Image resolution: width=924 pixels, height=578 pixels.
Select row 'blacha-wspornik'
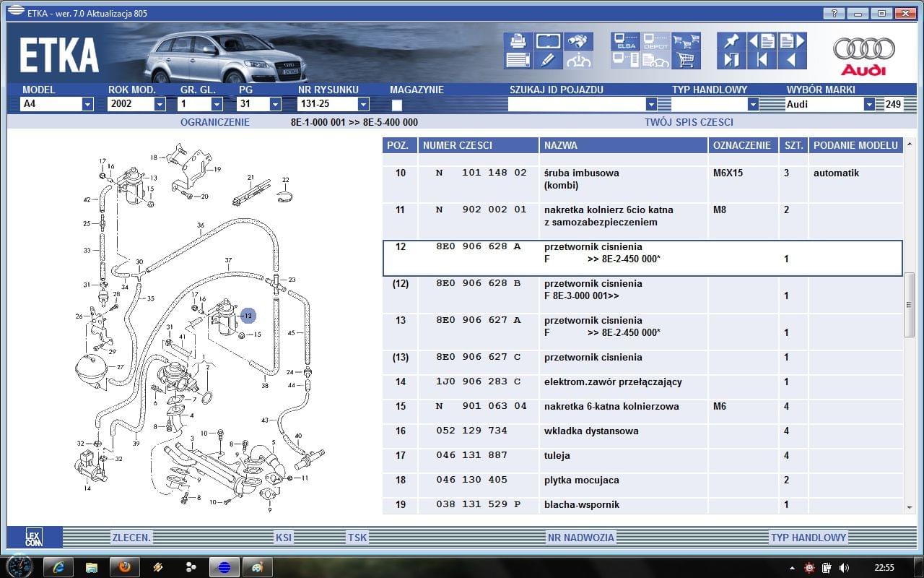(642, 504)
